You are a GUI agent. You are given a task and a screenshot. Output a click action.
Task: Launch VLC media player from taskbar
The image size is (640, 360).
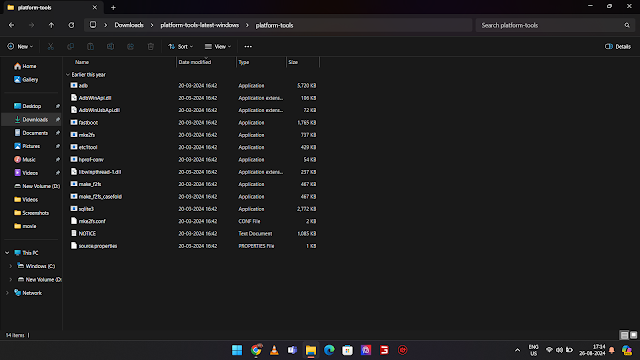click(x=274, y=350)
